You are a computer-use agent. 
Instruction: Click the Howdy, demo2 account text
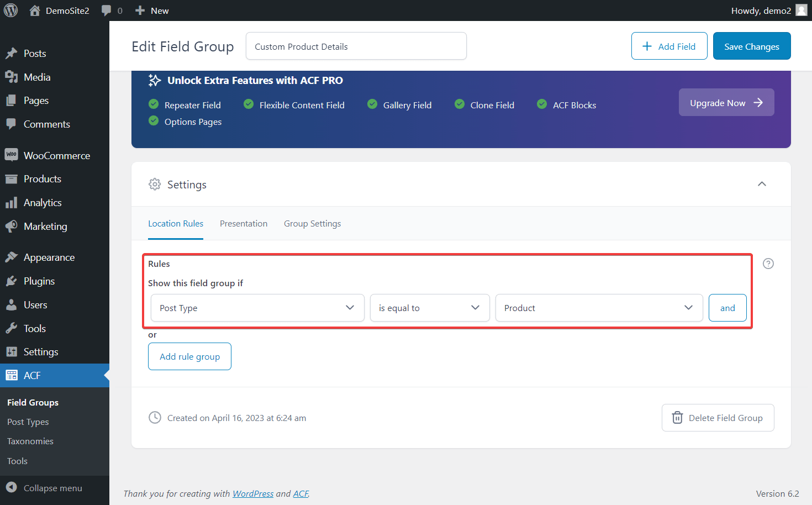click(761, 10)
